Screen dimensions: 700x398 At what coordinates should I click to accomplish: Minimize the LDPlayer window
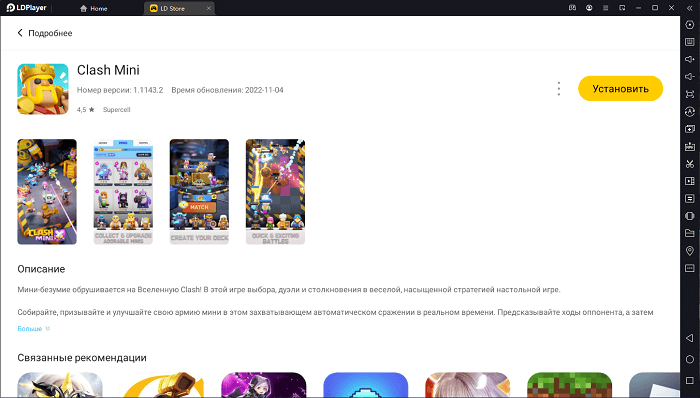pos(639,8)
